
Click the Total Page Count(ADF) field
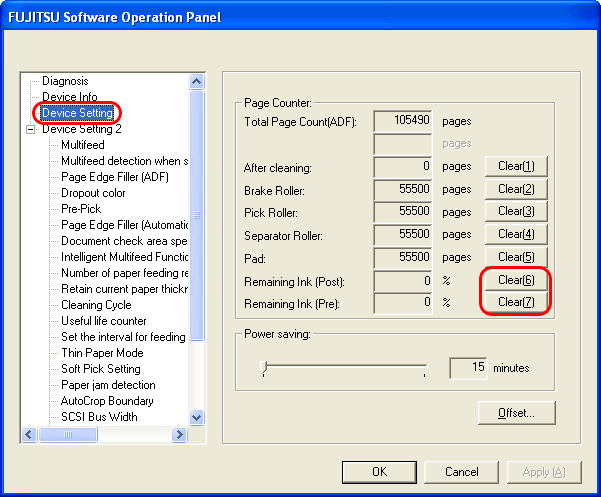tap(403, 121)
